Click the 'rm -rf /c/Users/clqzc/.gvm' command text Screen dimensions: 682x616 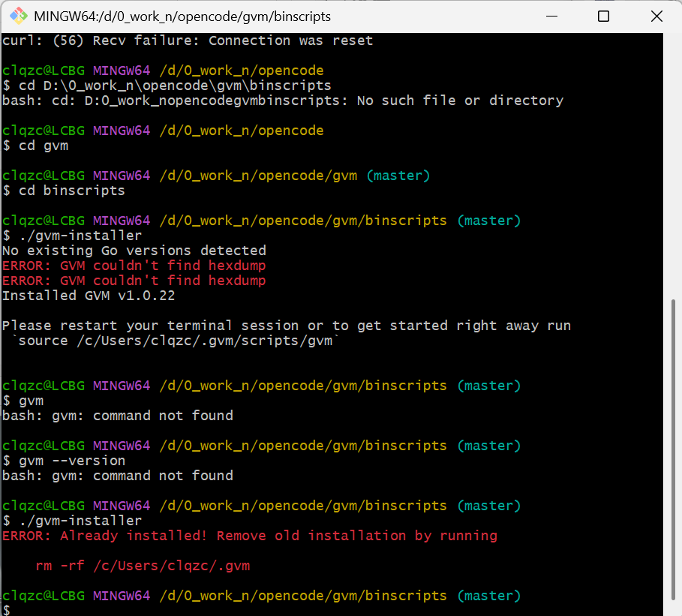click(143, 566)
